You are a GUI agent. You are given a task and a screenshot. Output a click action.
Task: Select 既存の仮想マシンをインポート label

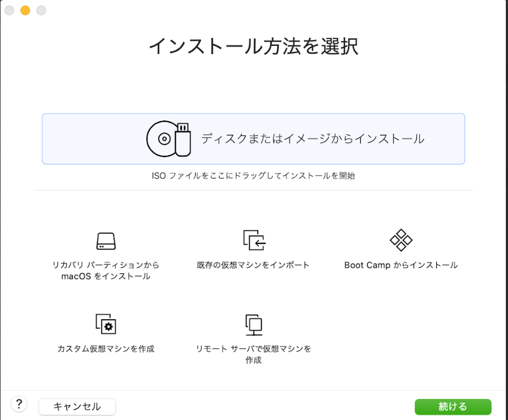(253, 265)
